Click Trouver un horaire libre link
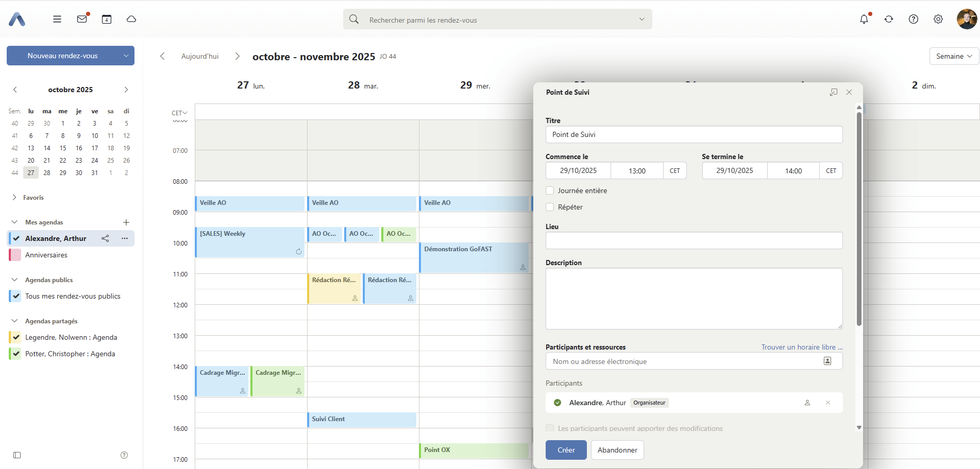980x469 pixels. pos(801,347)
